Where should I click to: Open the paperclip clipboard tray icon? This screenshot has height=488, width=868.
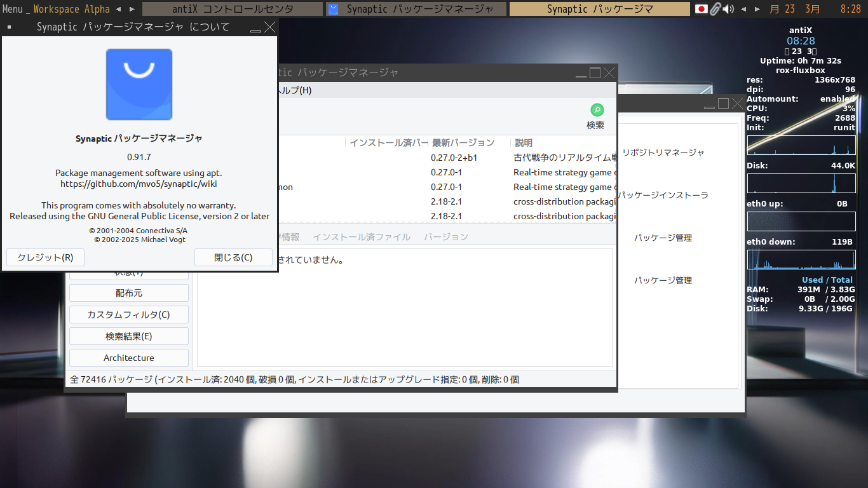coord(715,9)
